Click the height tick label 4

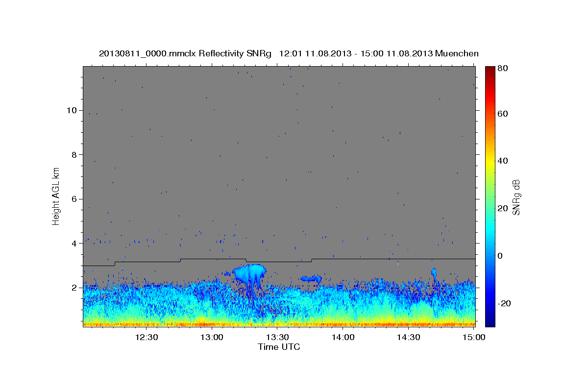(x=74, y=244)
